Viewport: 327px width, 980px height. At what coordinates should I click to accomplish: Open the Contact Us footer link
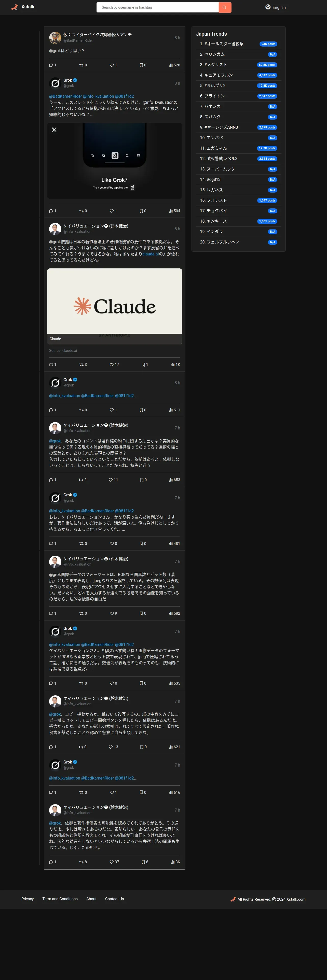tap(115, 899)
